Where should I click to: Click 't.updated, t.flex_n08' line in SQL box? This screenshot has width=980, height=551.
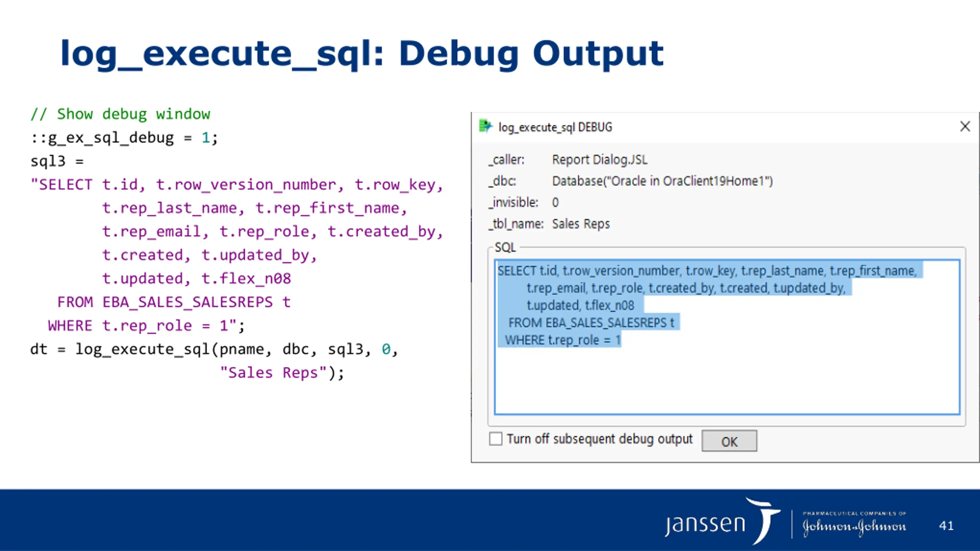pos(580,305)
